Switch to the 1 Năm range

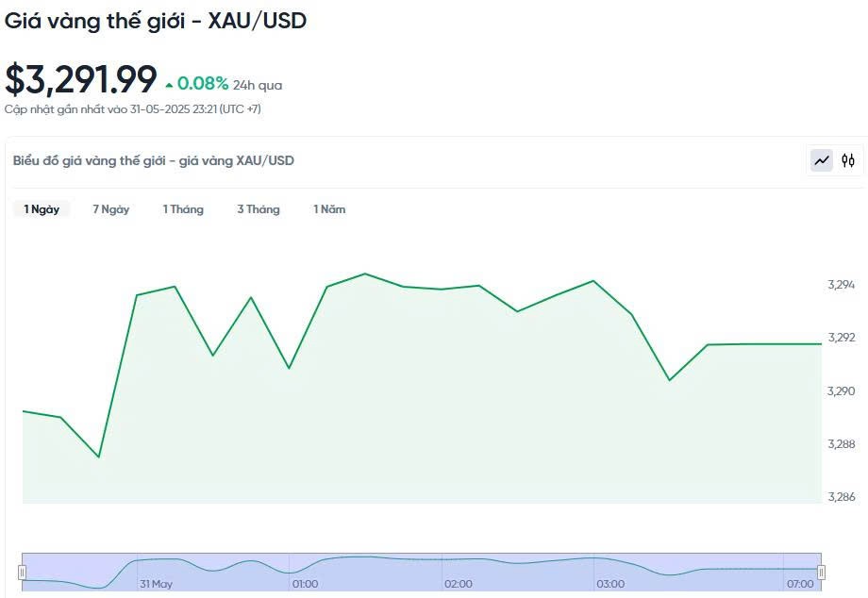[329, 209]
